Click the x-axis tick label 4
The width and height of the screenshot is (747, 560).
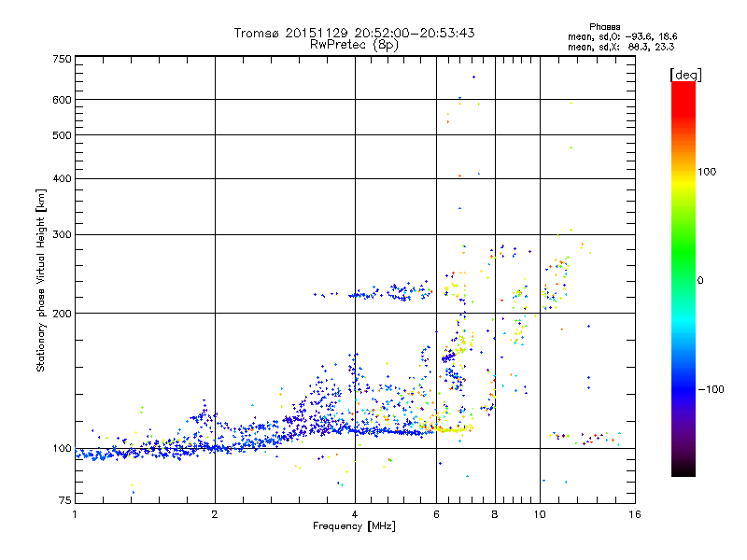pyautogui.click(x=355, y=514)
